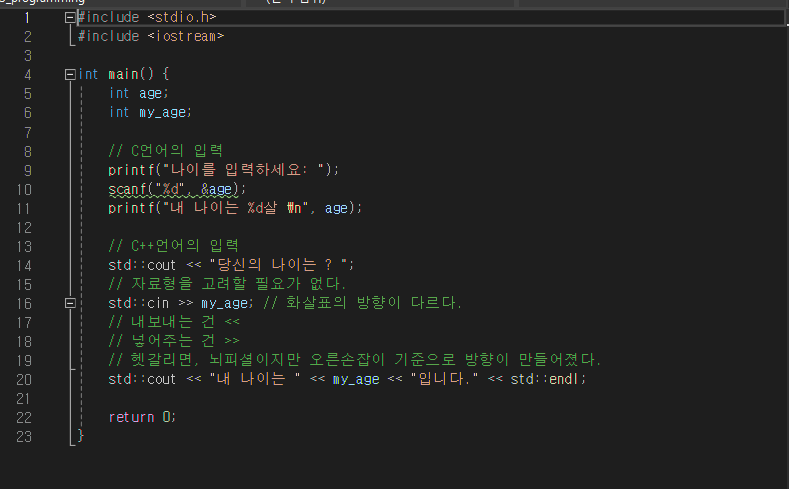
Task: Click 'int main() {' declaration
Action: (x=124, y=74)
